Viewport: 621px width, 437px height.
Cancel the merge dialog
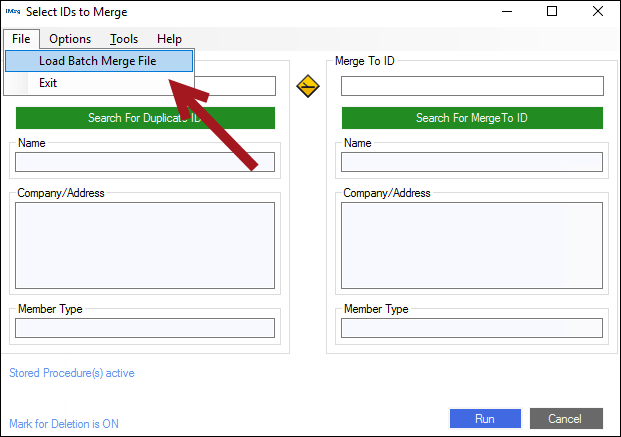coord(566,418)
